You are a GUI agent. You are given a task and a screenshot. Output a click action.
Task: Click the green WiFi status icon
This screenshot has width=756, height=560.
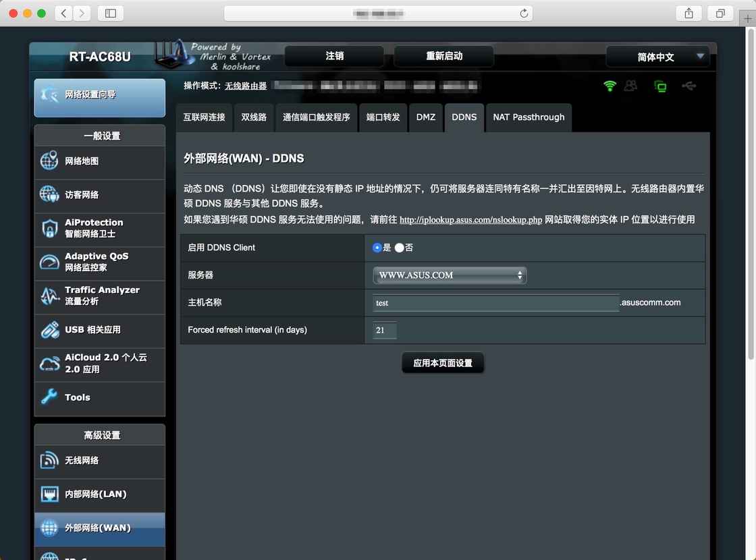[x=610, y=86]
